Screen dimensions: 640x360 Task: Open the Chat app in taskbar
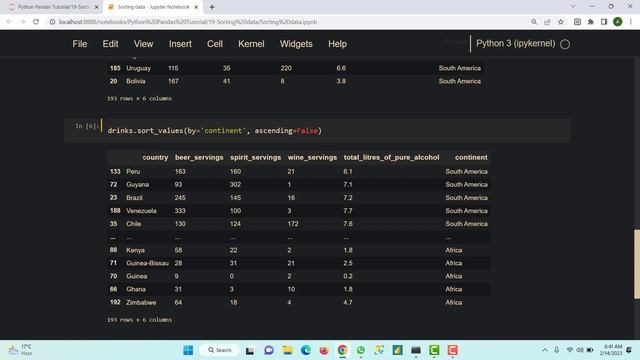(269, 350)
